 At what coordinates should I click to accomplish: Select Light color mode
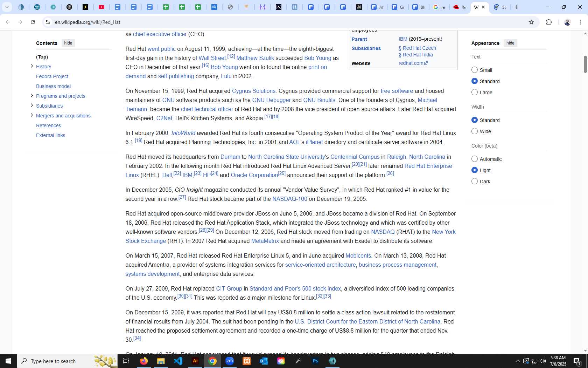[x=475, y=170]
